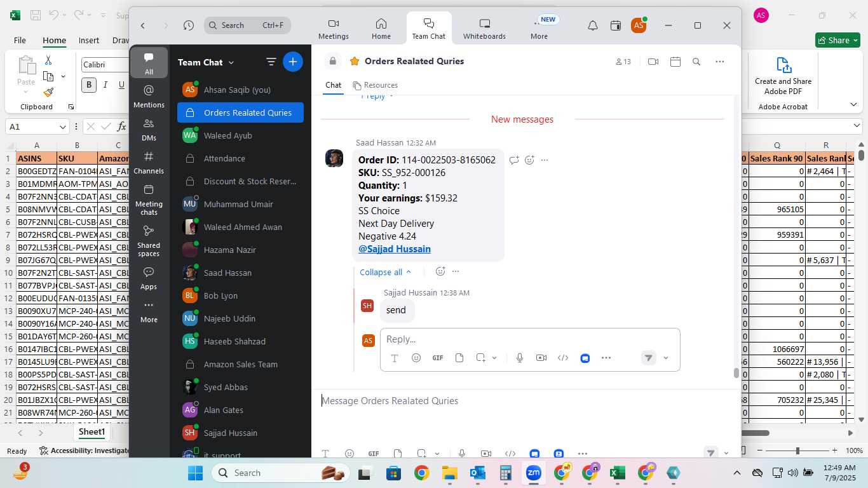Open the Zoom calendar icon in top bar
This screenshot has height=488, width=868.
click(x=615, y=25)
